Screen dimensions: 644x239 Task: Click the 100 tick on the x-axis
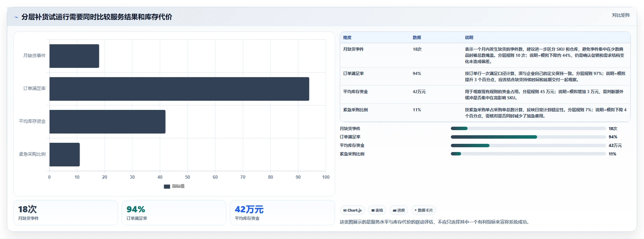point(326,177)
